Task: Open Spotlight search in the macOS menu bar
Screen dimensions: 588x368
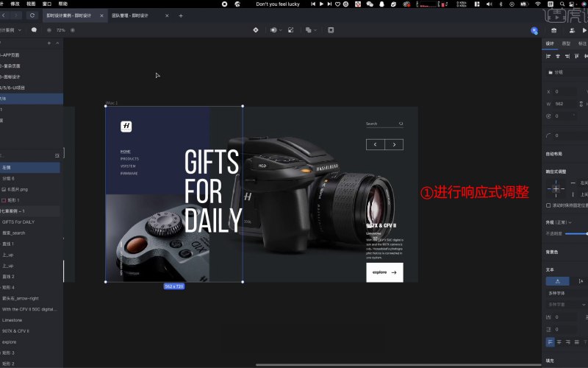Action: pos(562,4)
